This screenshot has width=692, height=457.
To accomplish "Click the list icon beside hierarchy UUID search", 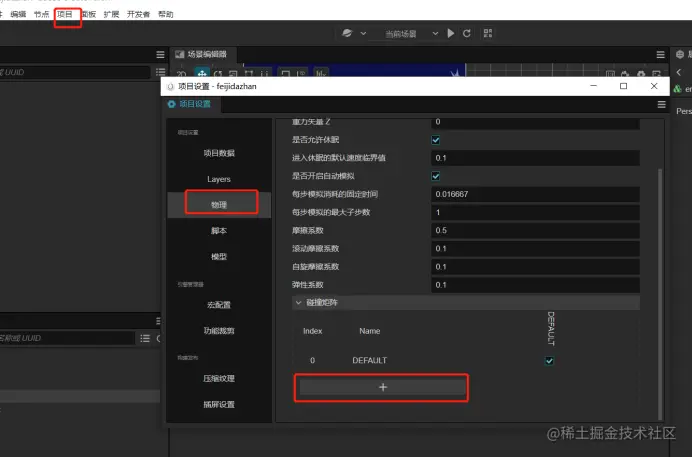I will coord(160,71).
